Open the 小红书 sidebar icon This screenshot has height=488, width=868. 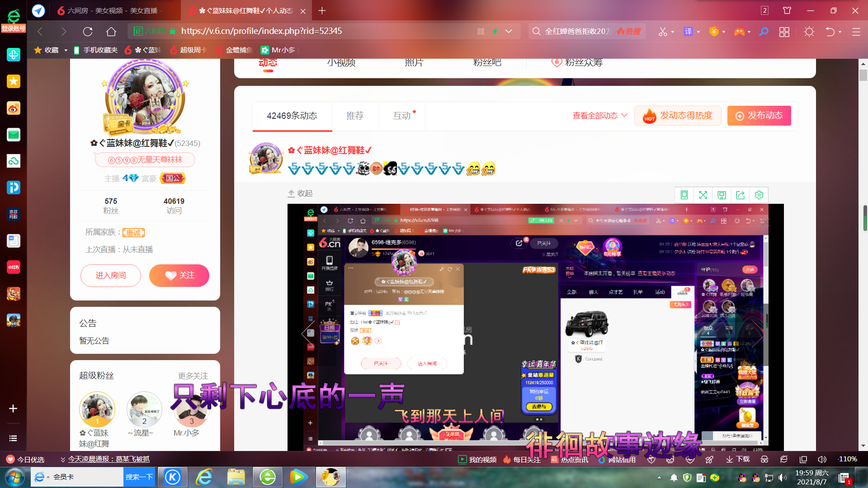(14, 267)
